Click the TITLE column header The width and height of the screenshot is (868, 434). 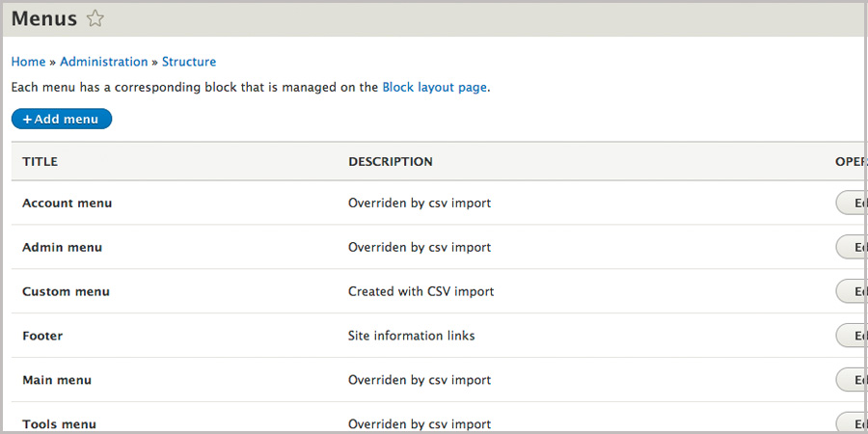41,162
